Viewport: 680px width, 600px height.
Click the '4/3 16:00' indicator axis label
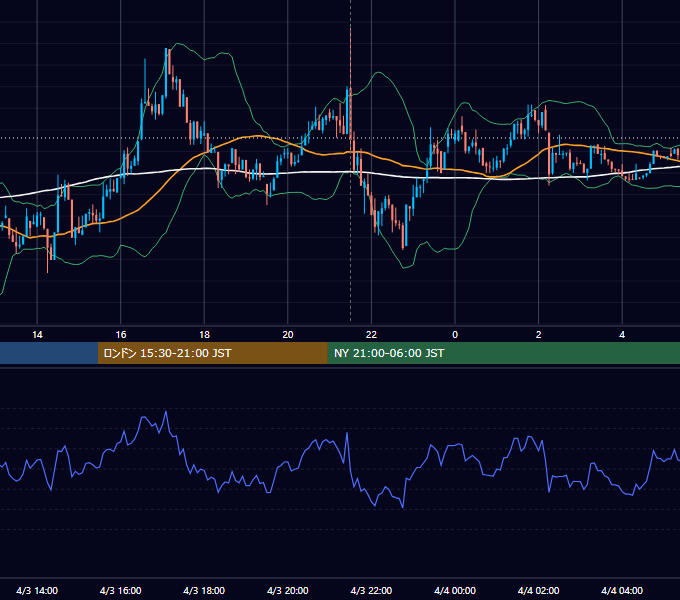click(121, 590)
